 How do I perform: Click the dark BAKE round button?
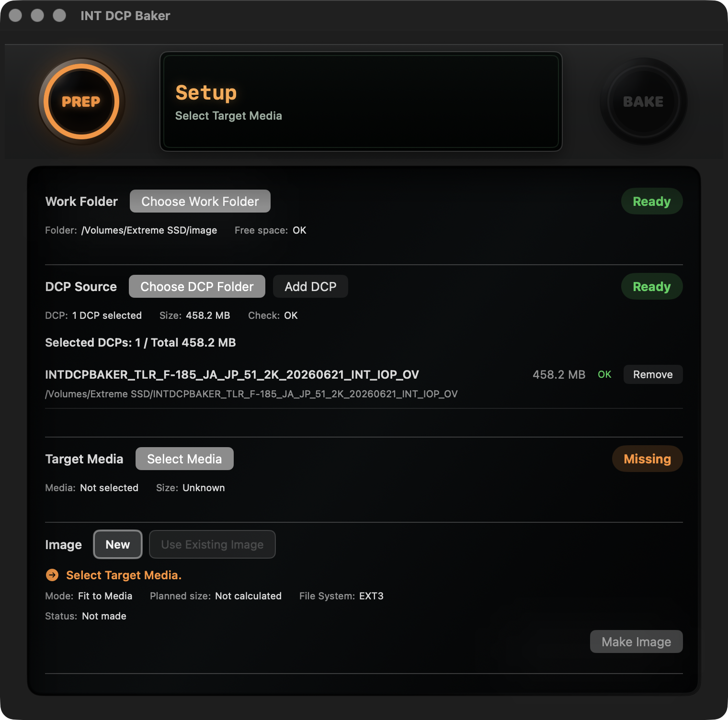coord(643,101)
